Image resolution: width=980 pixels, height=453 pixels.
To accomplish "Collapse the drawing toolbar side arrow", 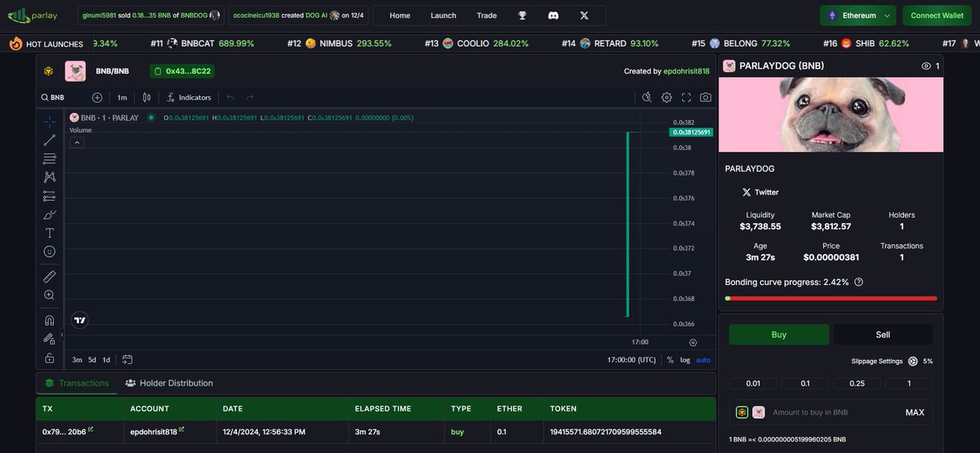I will pos(62,335).
